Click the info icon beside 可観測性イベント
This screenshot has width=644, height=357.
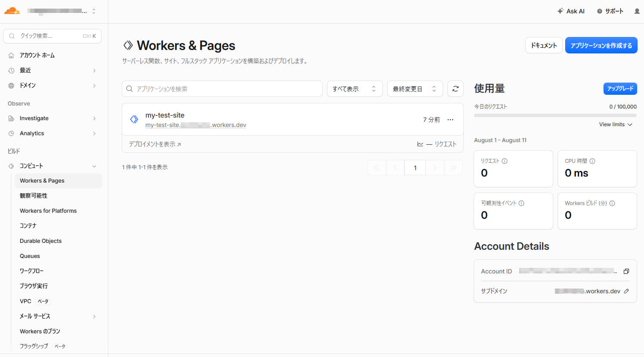click(x=521, y=203)
